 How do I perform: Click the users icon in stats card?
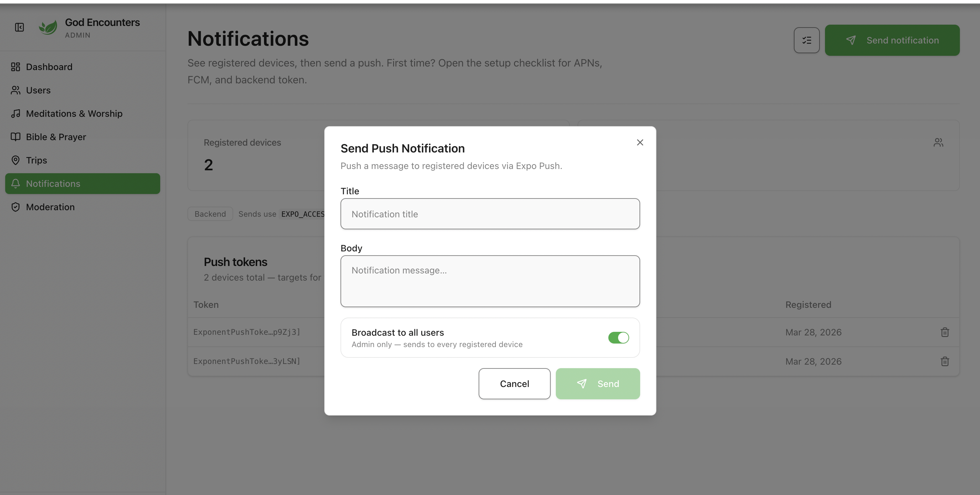(938, 143)
